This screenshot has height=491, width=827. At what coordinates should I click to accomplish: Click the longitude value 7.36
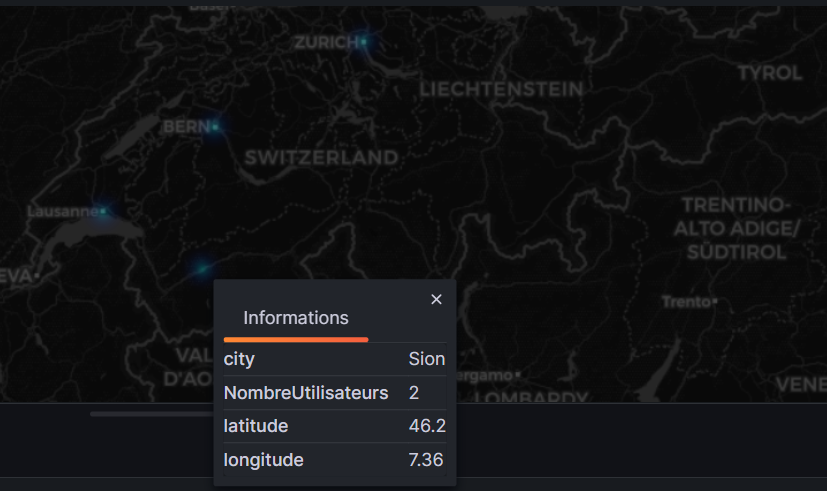(426, 460)
